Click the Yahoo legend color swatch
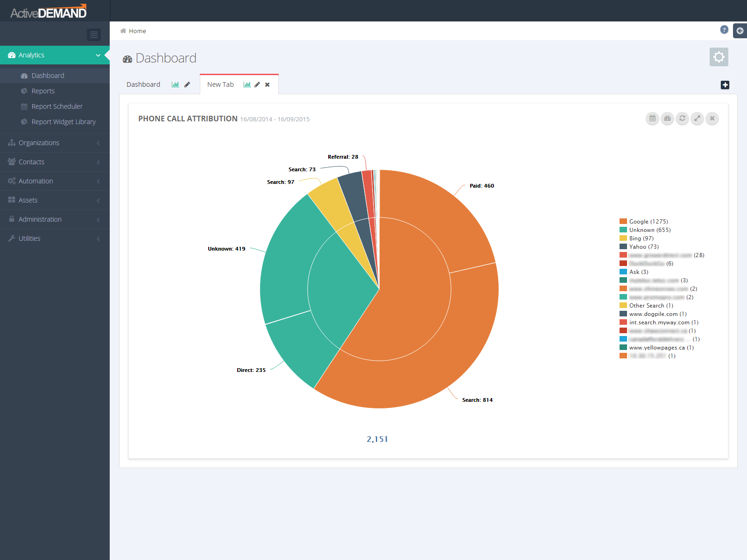The image size is (747, 560). pos(623,246)
